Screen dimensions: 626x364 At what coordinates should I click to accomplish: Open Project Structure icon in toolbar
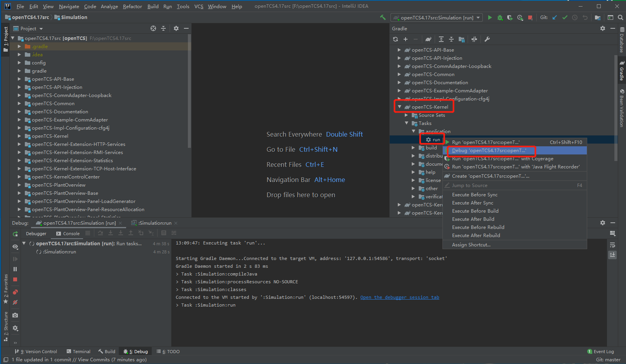tap(598, 17)
